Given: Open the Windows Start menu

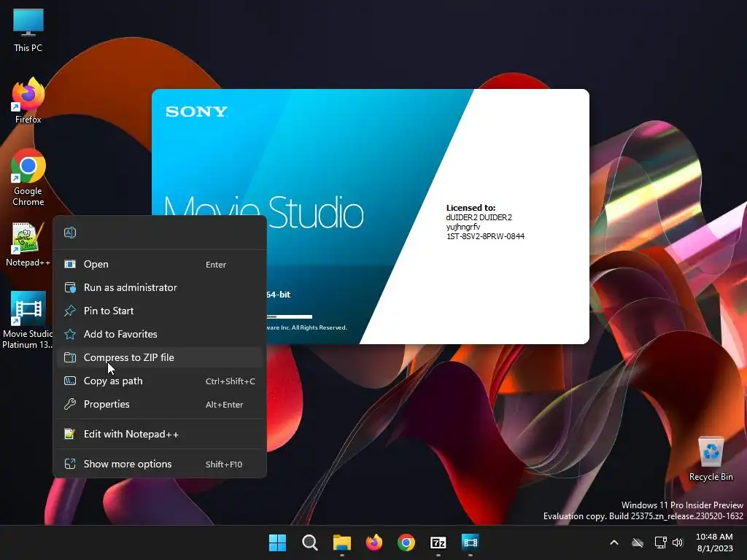Looking at the screenshot, I should [277, 542].
